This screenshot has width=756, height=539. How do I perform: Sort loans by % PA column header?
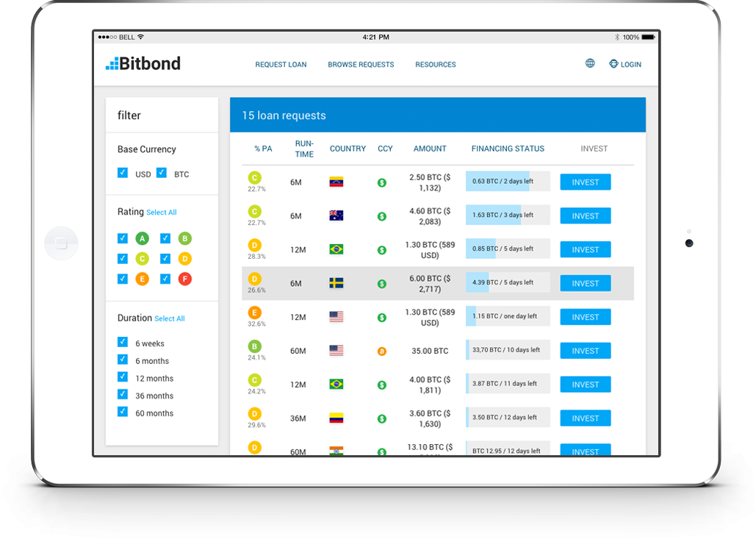pos(263,149)
